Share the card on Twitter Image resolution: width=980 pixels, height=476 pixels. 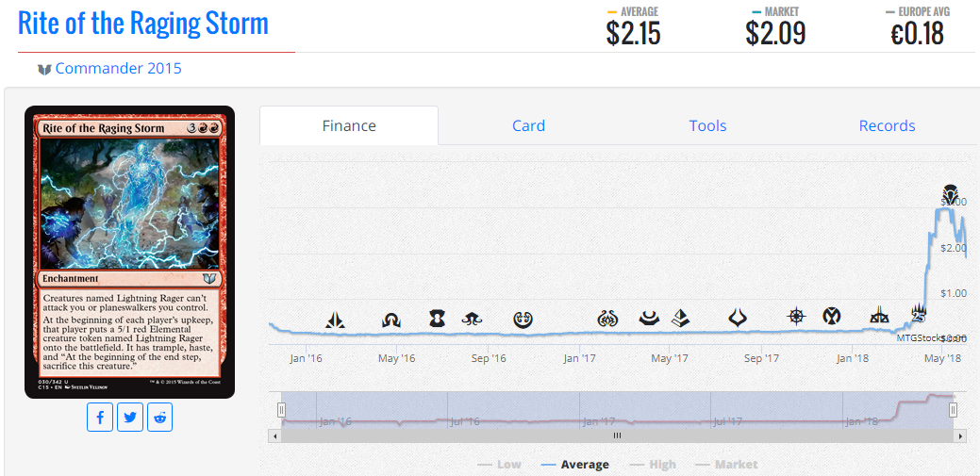click(130, 418)
